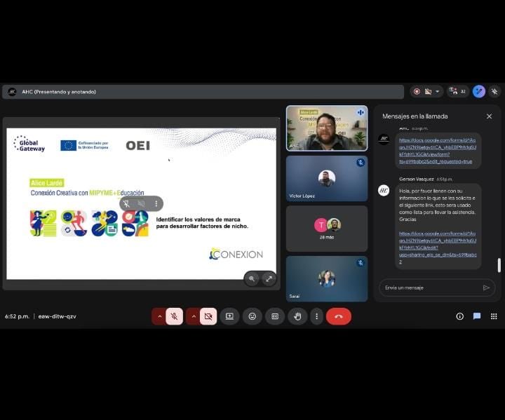Select the Victor López participant tile
The image size is (505, 420).
tap(327, 178)
